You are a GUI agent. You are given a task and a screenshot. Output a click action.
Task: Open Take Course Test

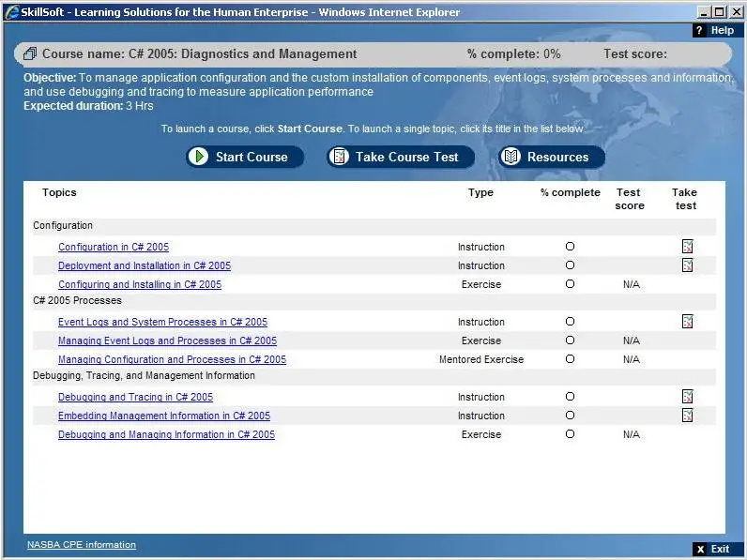click(x=401, y=157)
